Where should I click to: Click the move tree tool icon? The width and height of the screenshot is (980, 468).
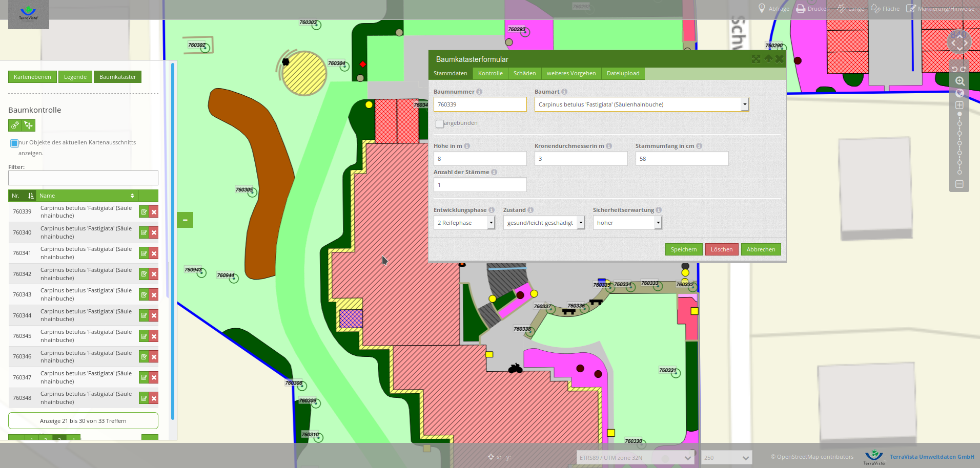coord(29,125)
